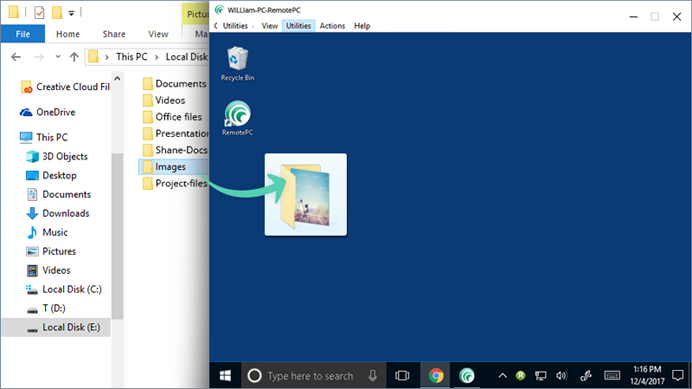Select the Documents folder in file list

(175, 83)
